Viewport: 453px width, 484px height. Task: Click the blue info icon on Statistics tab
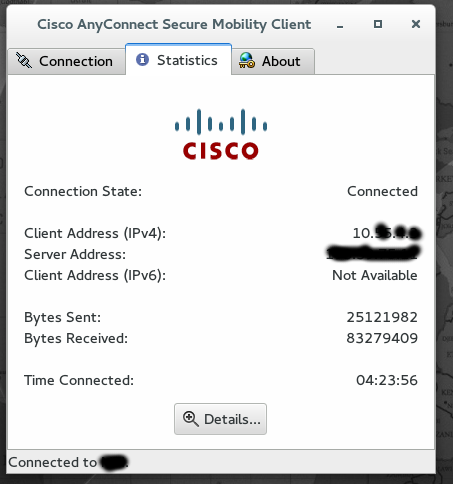(142, 60)
